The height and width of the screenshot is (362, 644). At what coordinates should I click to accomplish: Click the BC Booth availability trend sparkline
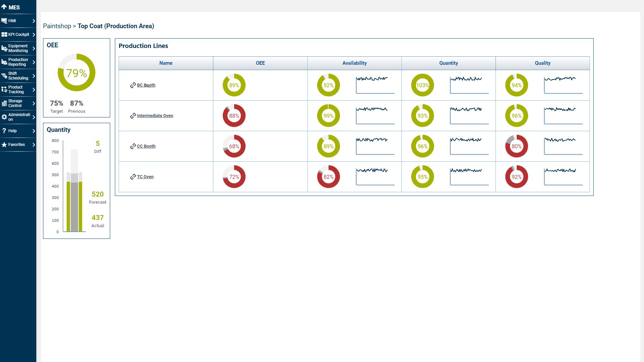pos(375,85)
